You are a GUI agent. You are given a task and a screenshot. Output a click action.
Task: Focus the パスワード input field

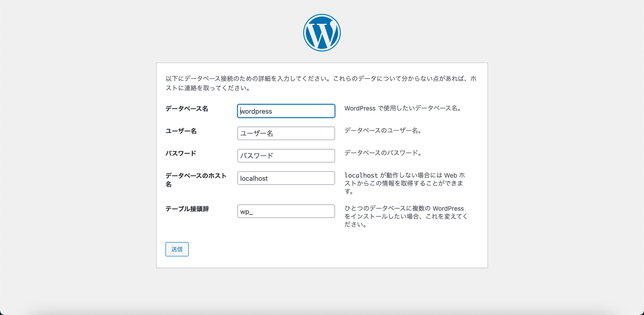pyautogui.click(x=286, y=156)
